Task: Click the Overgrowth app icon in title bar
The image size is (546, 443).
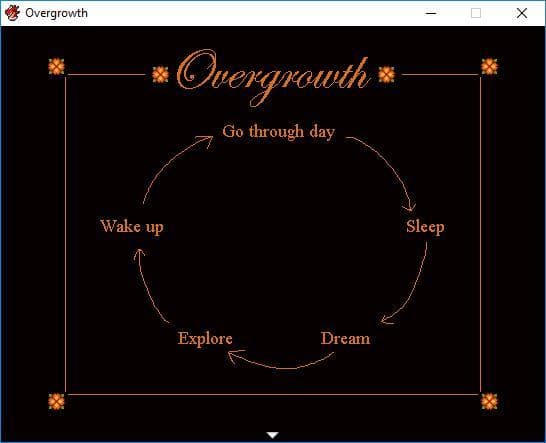Action: pos(12,13)
